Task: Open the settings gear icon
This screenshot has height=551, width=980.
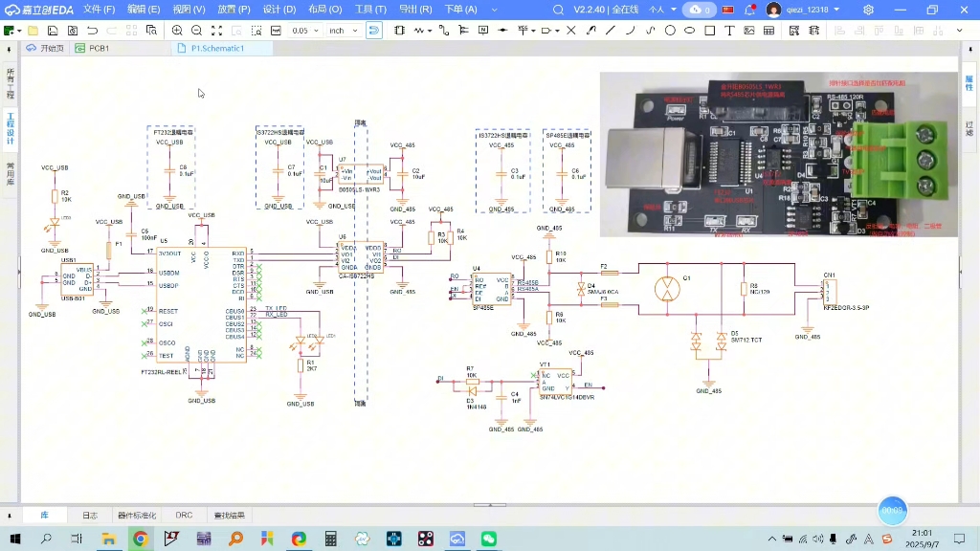Action: [868, 10]
